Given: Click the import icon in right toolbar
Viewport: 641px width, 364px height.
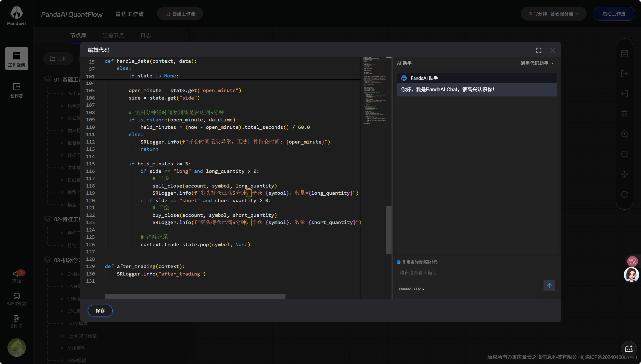Looking at the screenshot, I should pos(625,94).
